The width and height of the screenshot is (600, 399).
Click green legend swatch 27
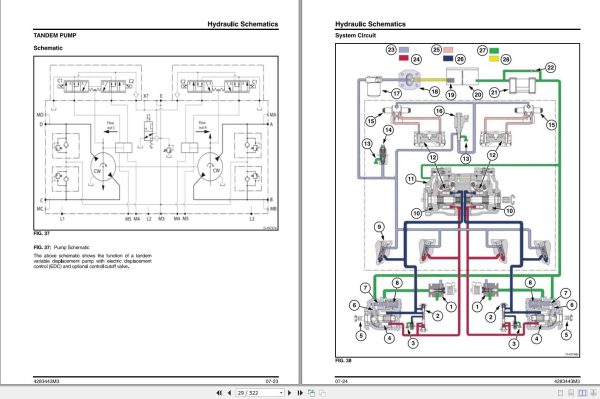coord(494,50)
